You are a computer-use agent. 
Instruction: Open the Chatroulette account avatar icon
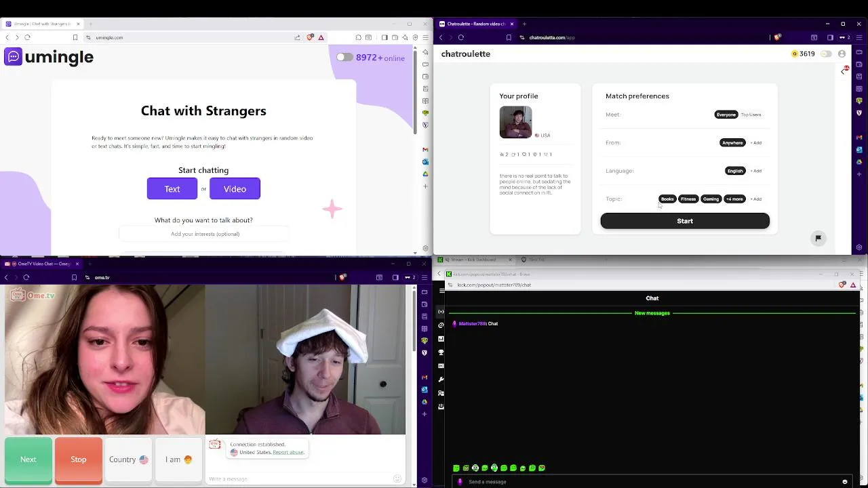[x=842, y=54]
